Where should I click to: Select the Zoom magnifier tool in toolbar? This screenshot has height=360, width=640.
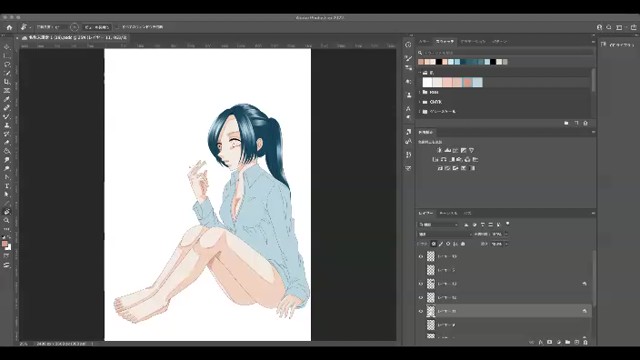7,220
